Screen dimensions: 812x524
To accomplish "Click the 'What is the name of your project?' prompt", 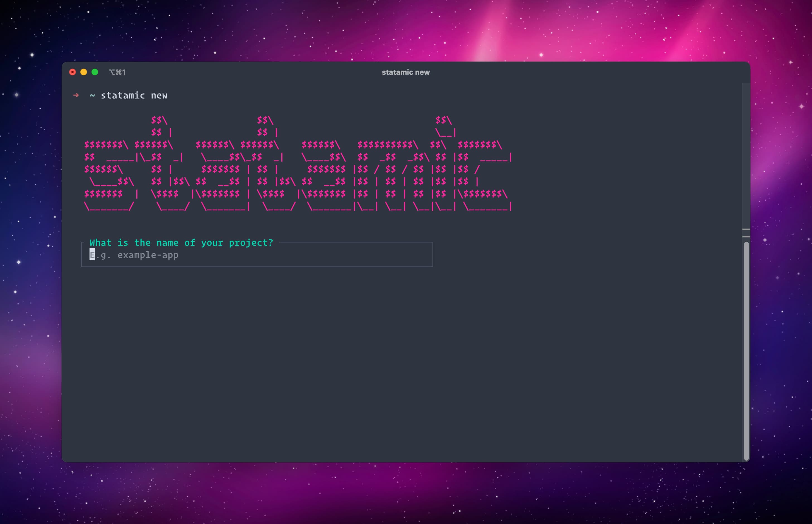I will coord(181,242).
